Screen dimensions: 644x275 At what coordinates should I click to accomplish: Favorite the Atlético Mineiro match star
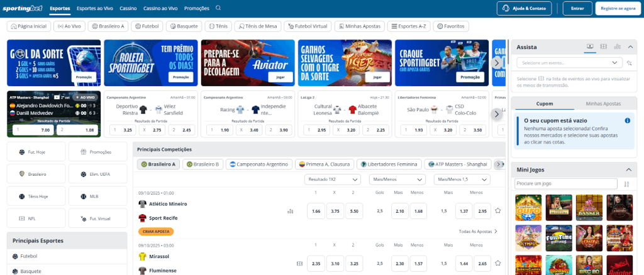(498, 211)
